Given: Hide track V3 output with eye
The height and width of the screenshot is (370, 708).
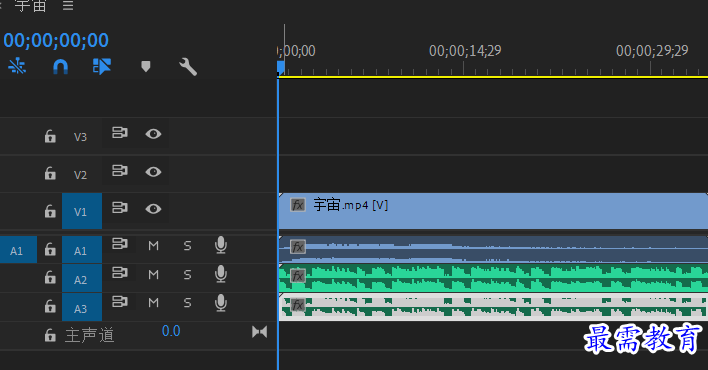Looking at the screenshot, I should click(x=154, y=134).
